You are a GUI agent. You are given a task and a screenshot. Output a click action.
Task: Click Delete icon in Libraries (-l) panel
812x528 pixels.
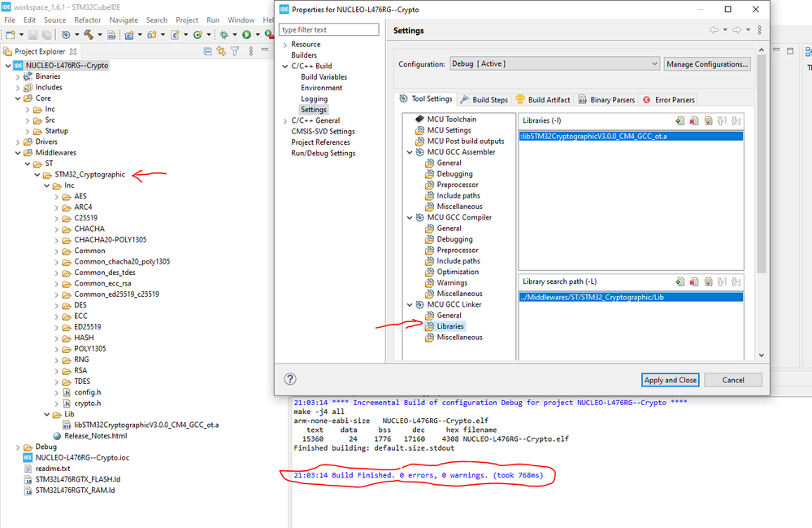694,120
